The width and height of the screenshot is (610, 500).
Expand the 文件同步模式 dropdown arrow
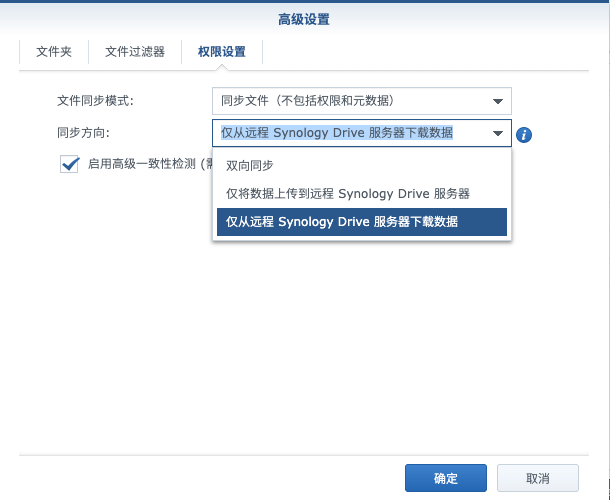(x=497, y=101)
